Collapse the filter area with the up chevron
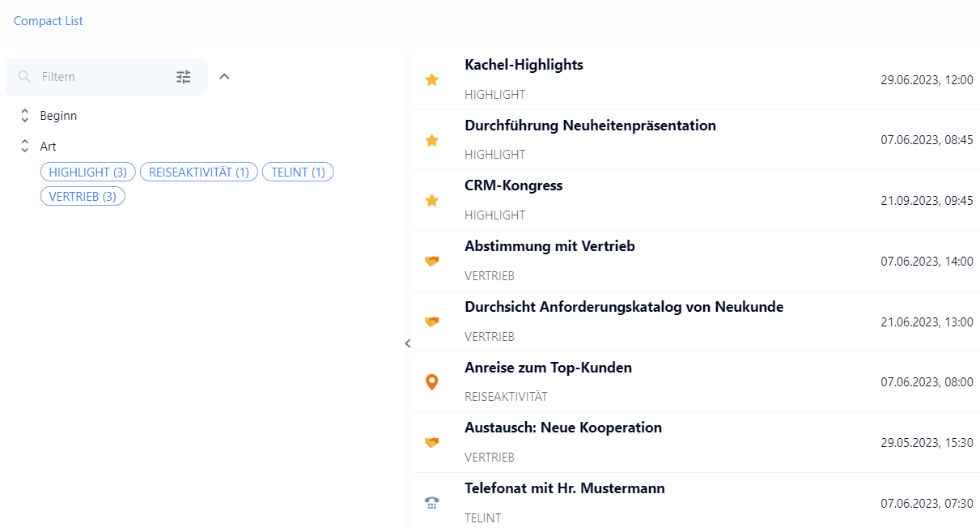This screenshot has width=980, height=528. click(225, 76)
